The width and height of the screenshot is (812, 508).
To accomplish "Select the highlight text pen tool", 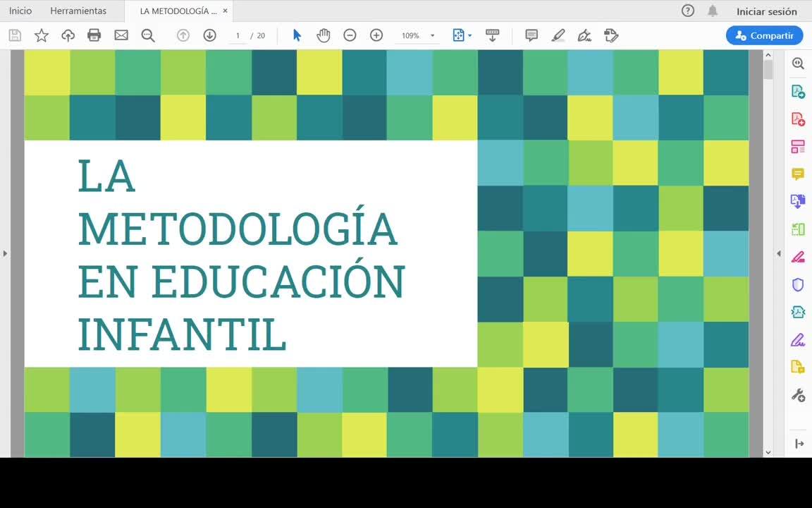I will [x=558, y=35].
